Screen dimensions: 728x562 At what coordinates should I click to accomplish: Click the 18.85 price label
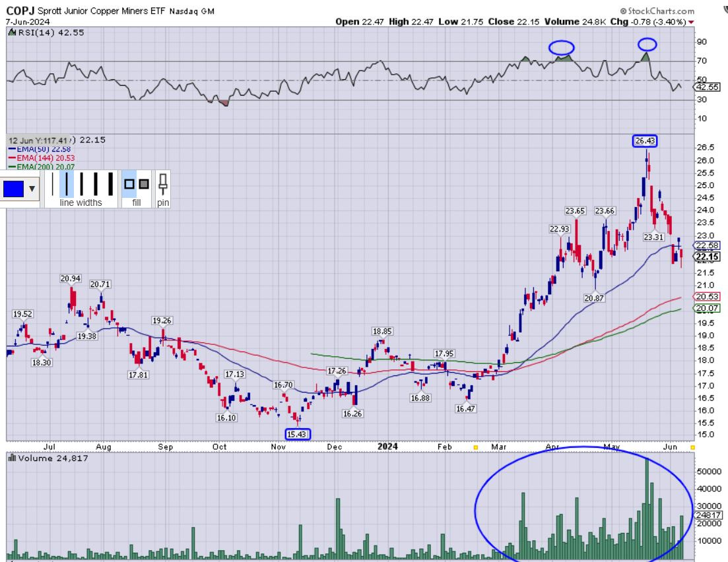(382, 331)
